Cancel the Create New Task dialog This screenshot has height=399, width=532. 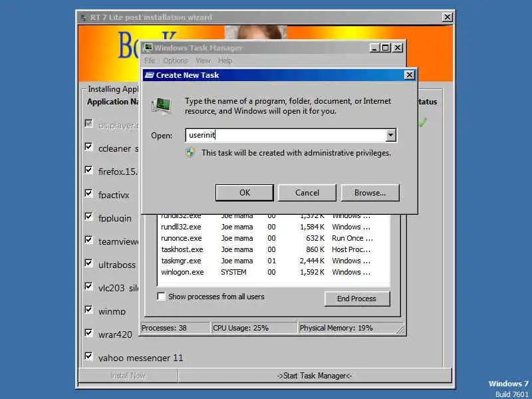307,193
